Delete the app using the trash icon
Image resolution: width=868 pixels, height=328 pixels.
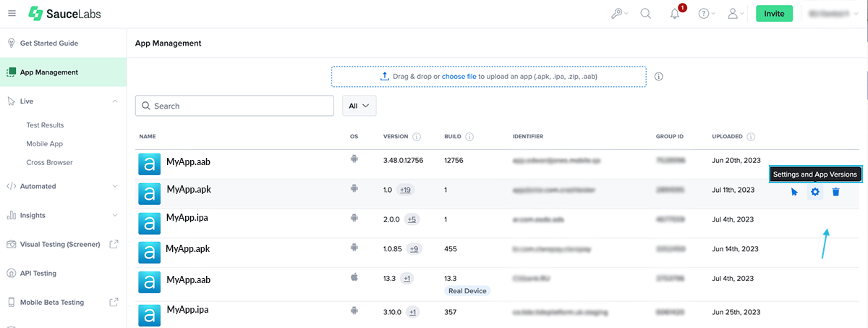[835, 192]
